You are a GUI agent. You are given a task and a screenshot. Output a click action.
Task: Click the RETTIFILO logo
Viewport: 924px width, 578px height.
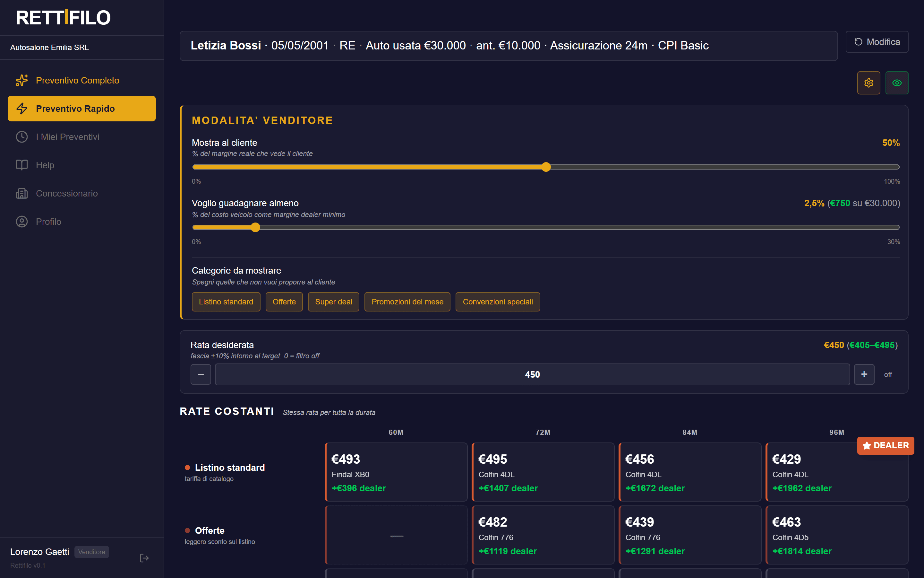63,18
